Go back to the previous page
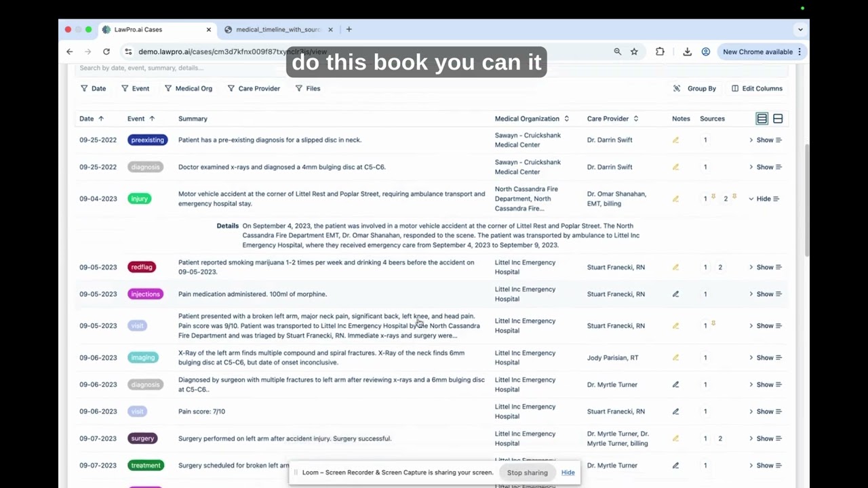The image size is (868, 488). coord(69,52)
